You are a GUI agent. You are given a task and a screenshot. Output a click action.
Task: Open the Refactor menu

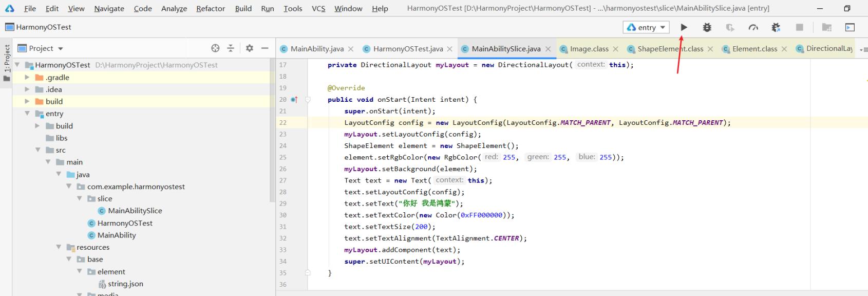pyautogui.click(x=211, y=8)
